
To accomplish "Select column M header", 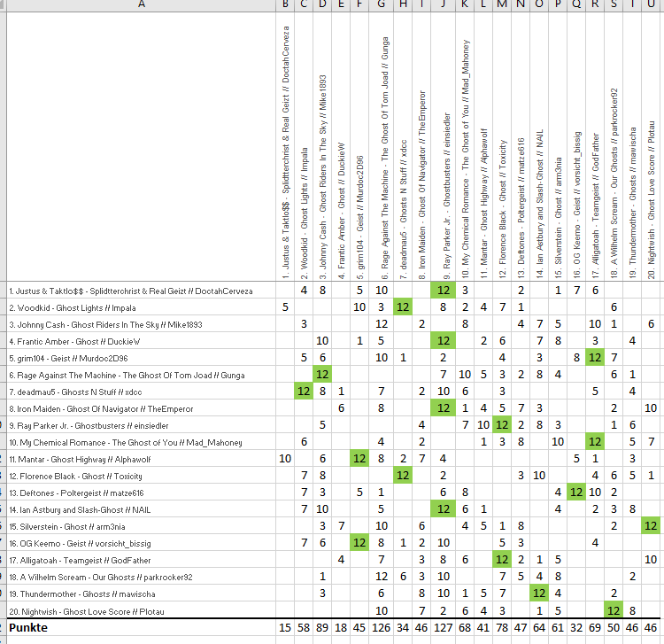I will [x=502, y=4].
